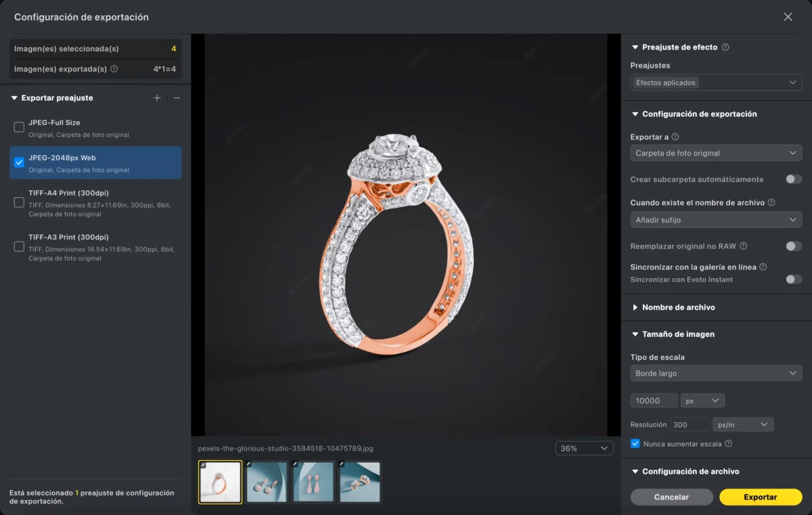The width and height of the screenshot is (812, 515).
Task: Check the JPEG-Full Size preset checkbox
Action: click(19, 127)
